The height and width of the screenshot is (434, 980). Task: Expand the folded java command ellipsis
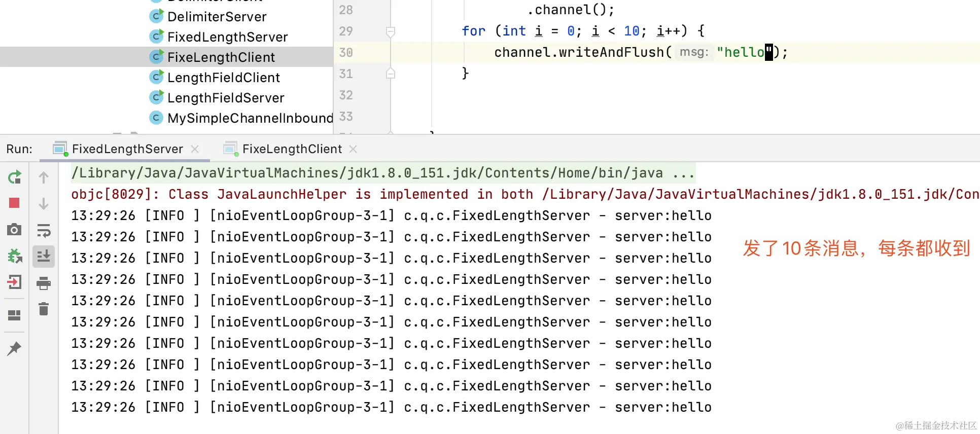(x=683, y=173)
